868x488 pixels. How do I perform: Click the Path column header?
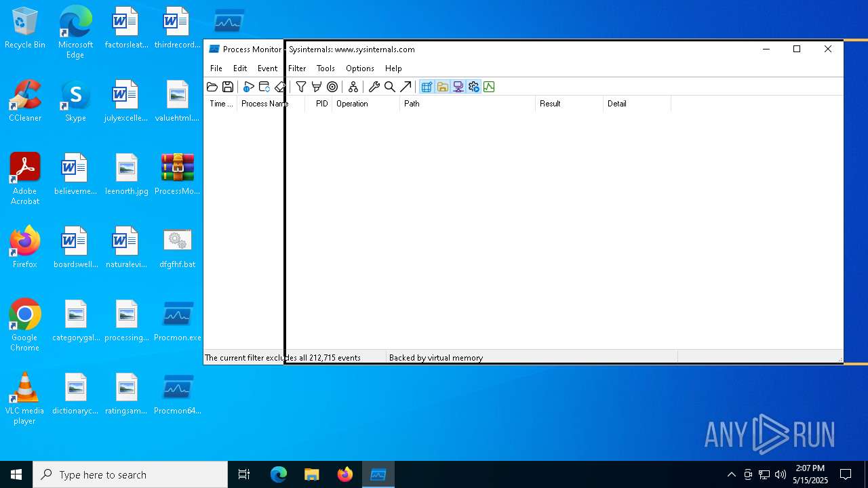(467, 104)
